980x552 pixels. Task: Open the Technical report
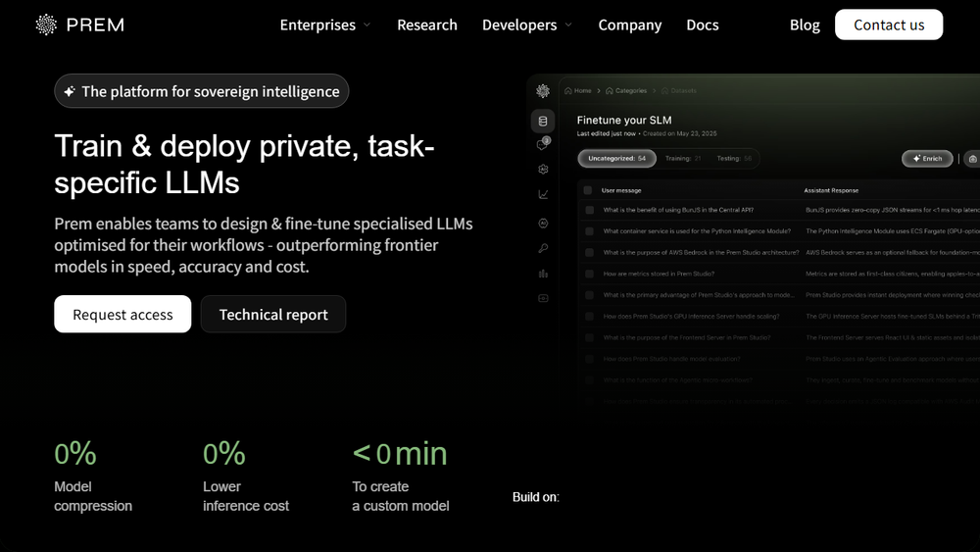[x=273, y=314]
